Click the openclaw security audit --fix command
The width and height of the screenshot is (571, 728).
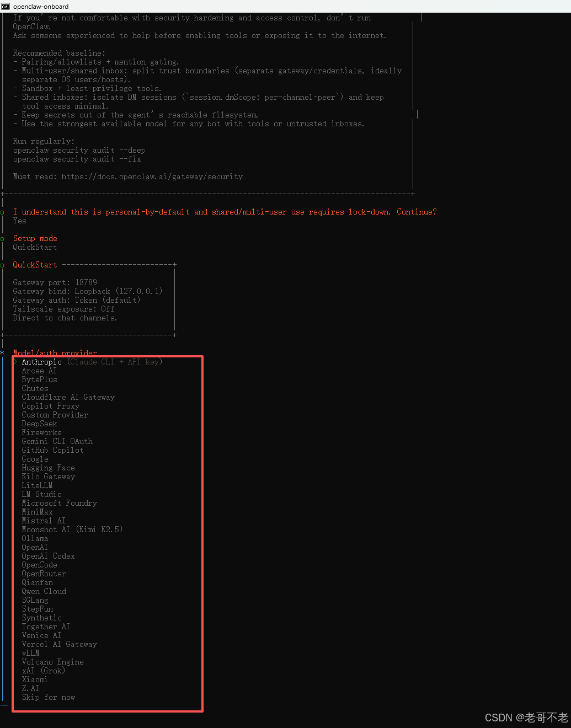(77, 159)
